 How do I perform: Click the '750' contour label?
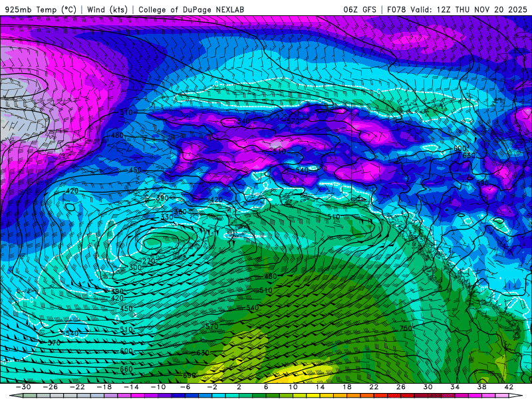406,328
